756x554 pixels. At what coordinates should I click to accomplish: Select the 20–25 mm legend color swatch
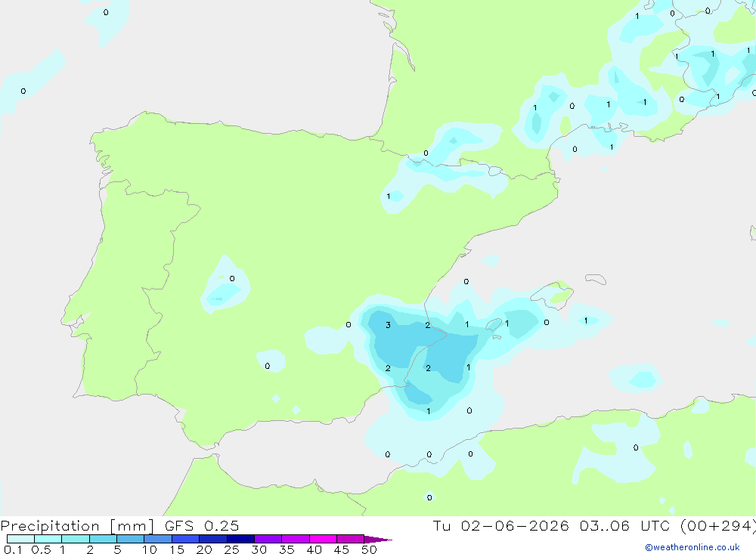(x=213, y=539)
